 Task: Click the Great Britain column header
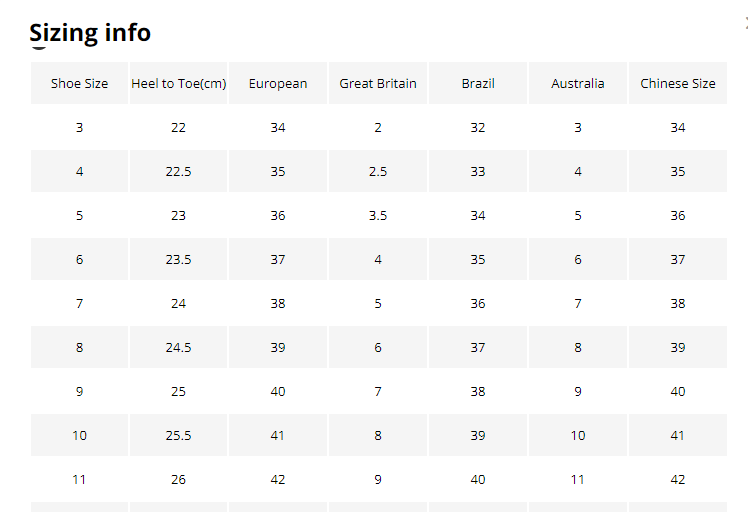[x=378, y=84]
